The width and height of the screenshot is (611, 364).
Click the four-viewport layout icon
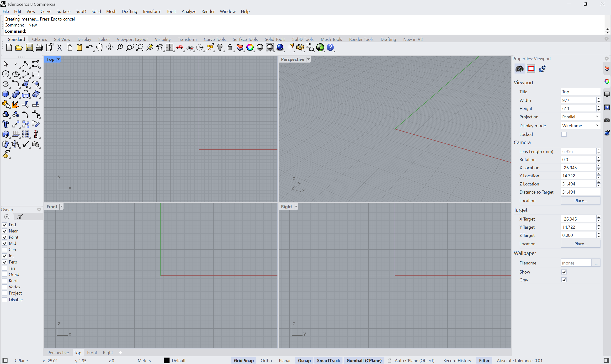pos(170,47)
